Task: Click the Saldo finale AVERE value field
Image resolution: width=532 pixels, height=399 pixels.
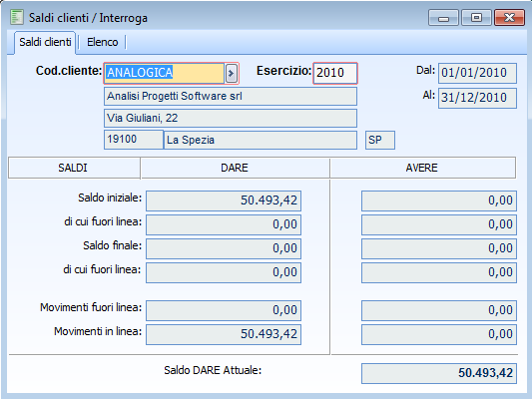Action: point(439,248)
